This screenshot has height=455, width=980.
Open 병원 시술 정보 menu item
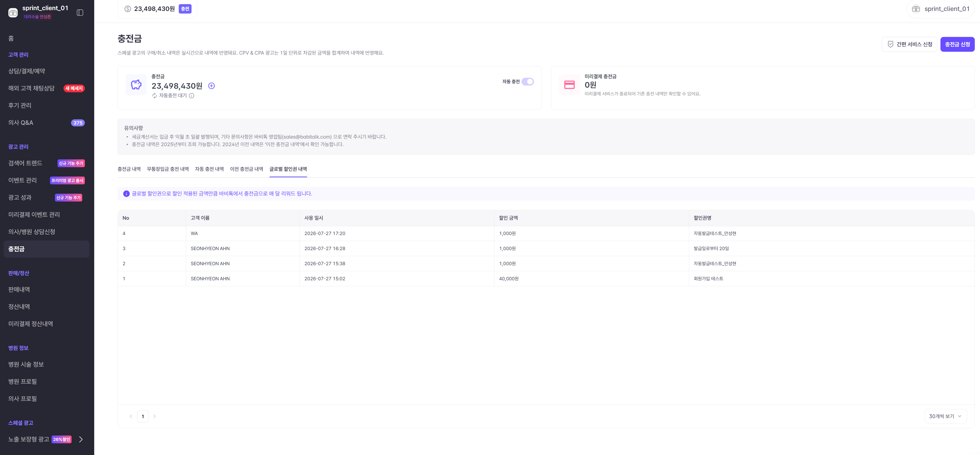(x=46, y=365)
